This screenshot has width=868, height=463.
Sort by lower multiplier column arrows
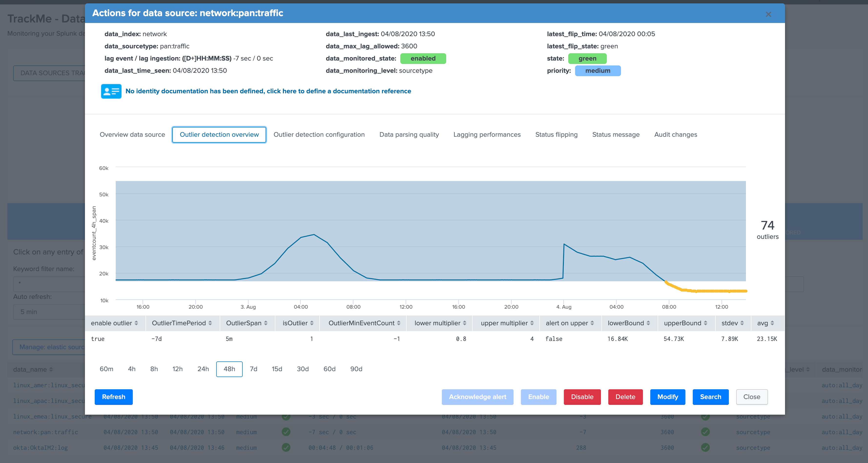pos(465,323)
